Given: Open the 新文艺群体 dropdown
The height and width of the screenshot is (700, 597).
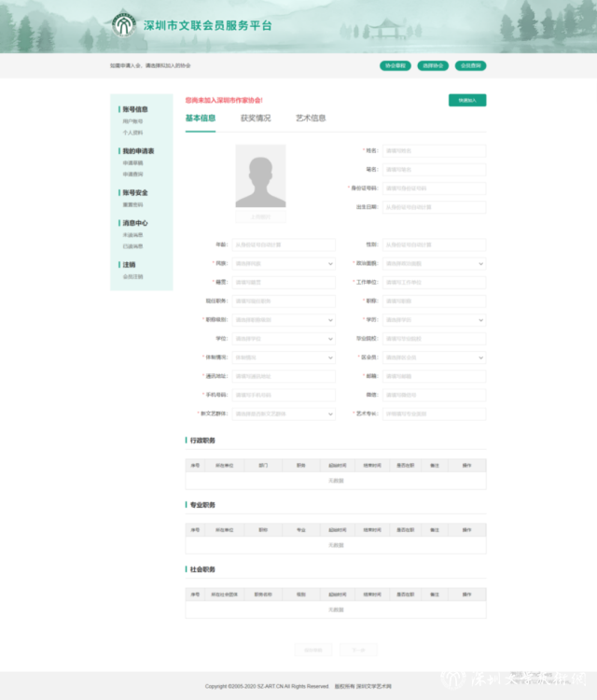Looking at the screenshot, I should point(283,413).
